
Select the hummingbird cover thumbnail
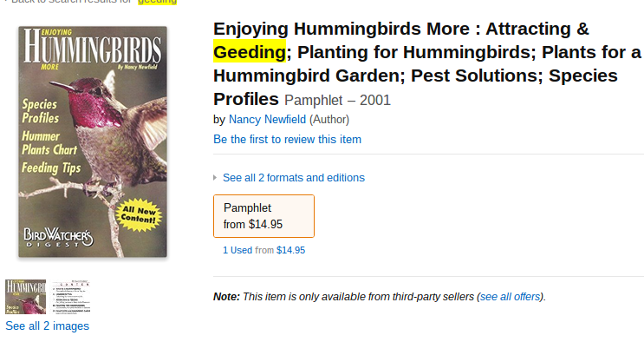25,297
